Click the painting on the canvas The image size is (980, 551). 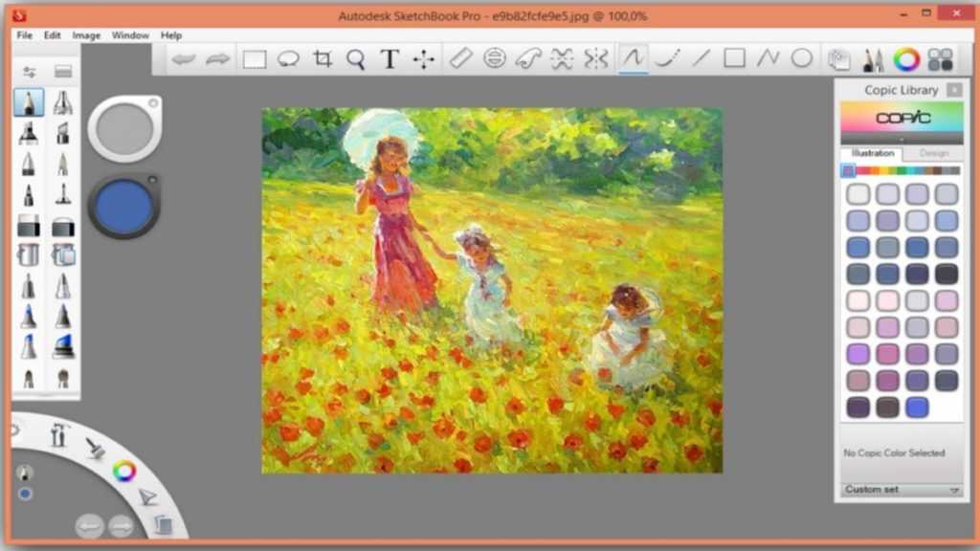[492, 291]
